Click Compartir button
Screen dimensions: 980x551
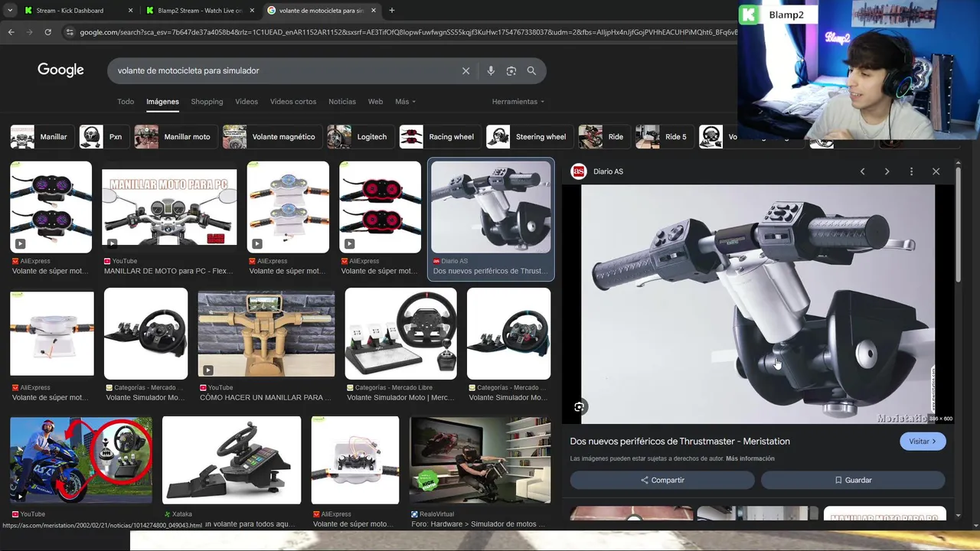(662, 480)
